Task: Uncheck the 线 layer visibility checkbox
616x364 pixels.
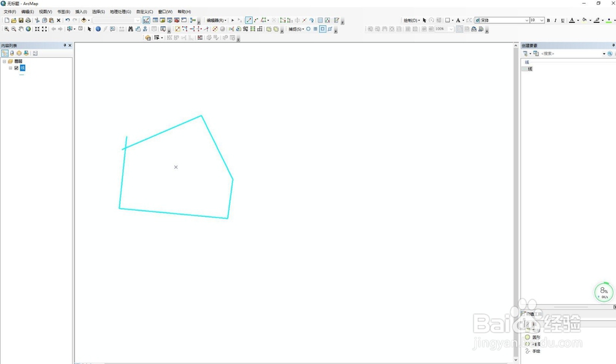Action: tap(17, 68)
